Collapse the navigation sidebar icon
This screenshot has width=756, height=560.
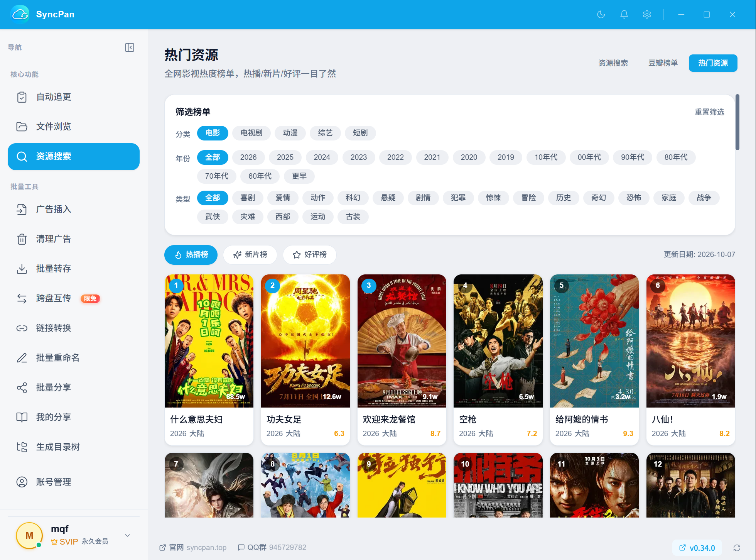pyautogui.click(x=130, y=47)
